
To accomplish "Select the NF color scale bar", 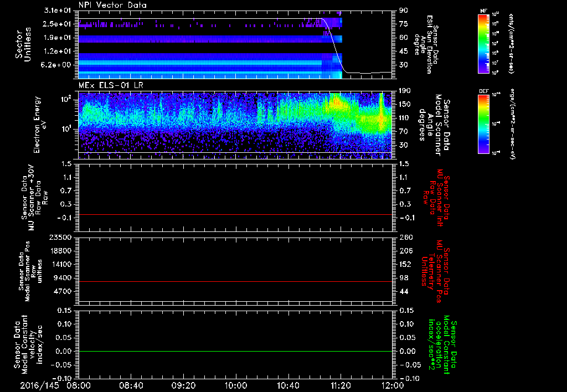I will click(482, 44).
